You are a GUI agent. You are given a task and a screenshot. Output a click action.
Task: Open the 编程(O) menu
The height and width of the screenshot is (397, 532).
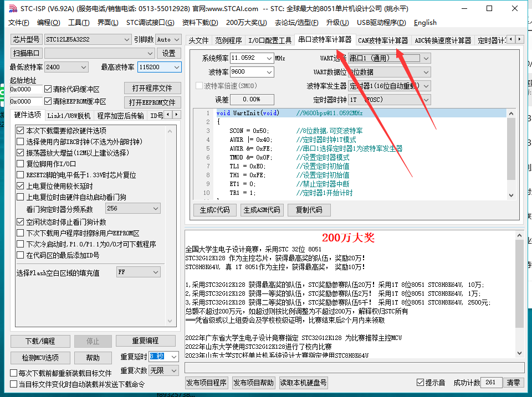coord(49,23)
